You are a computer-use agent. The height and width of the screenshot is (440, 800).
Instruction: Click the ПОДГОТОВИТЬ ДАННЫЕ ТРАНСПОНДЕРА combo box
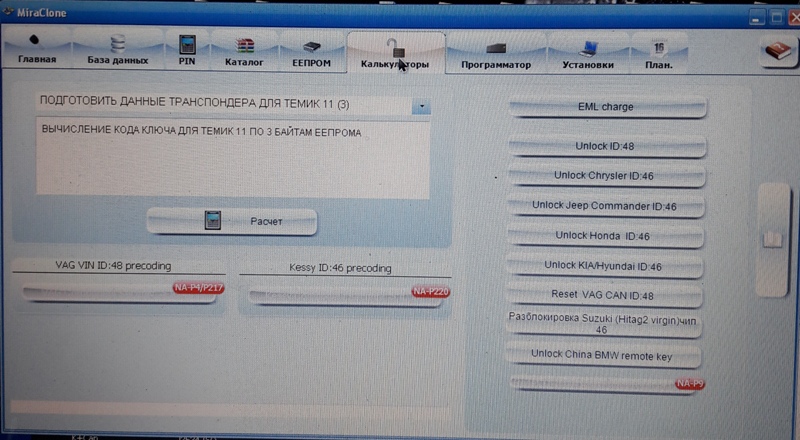tap(233, 104)
